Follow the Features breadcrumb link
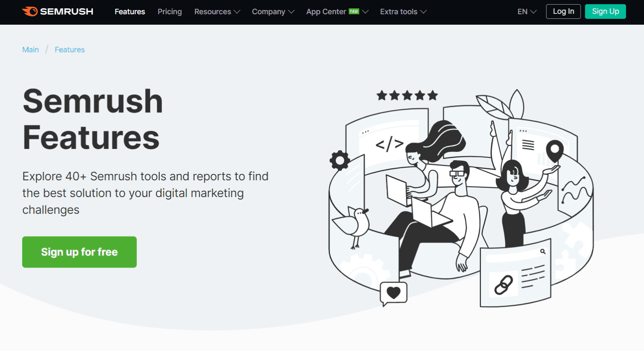Viewport: 644px width, 351px height. [x=70, y=49]
